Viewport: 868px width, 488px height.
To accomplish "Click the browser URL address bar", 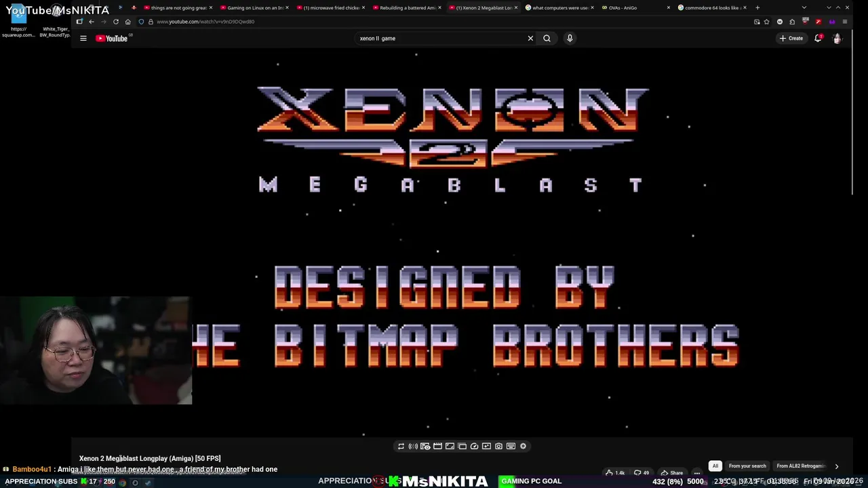I will (448, 22).
